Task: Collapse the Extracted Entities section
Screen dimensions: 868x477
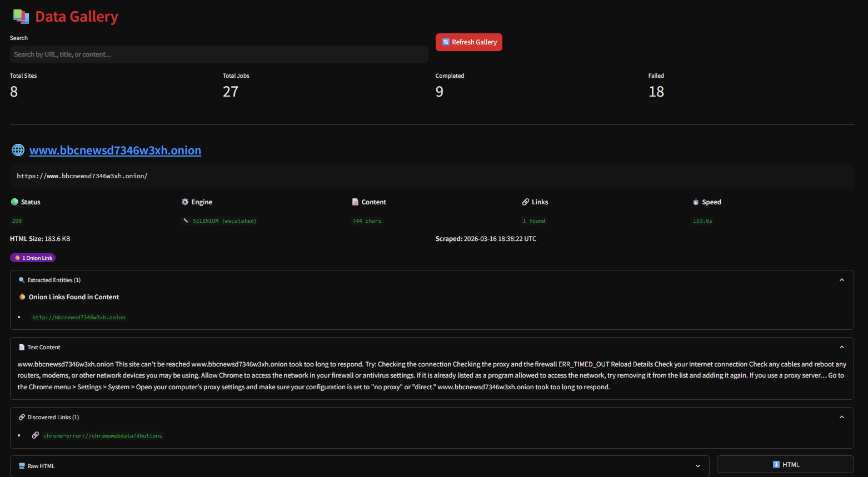Action: [841, 280]
